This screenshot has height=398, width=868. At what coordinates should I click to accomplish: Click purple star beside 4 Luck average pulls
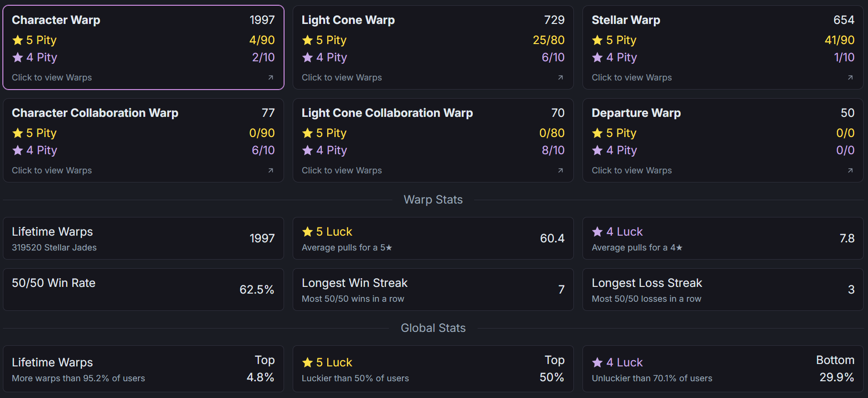[x=597, y=232]
